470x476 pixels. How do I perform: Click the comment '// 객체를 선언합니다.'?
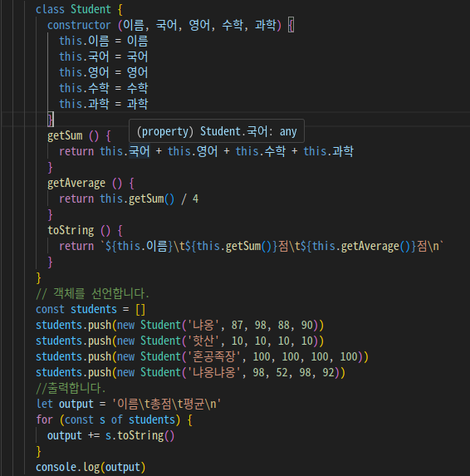pyautogui.click(x=92, y=293)
